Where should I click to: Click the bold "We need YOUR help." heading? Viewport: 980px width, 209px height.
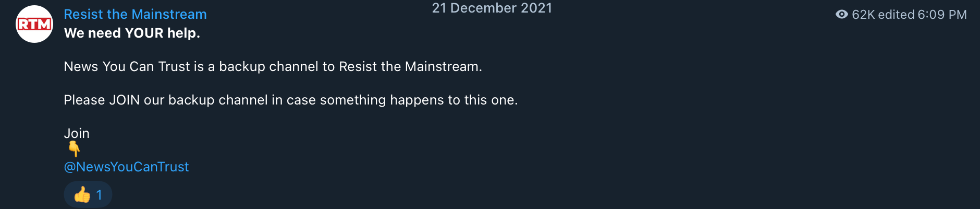click(132, 33)
